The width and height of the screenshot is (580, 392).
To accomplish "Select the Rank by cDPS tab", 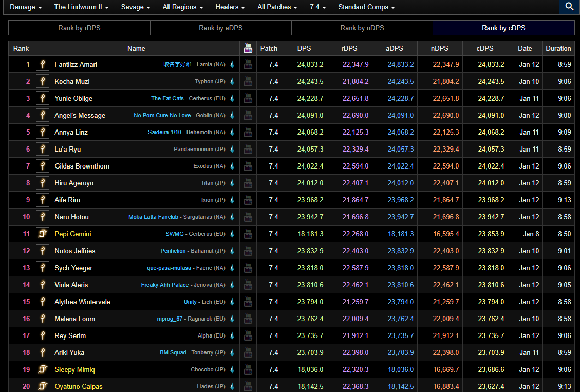I will [x=503, y=28].
